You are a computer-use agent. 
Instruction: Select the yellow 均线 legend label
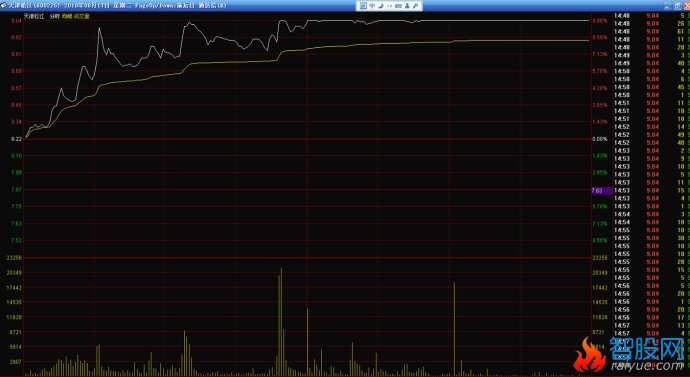(67, 16)
